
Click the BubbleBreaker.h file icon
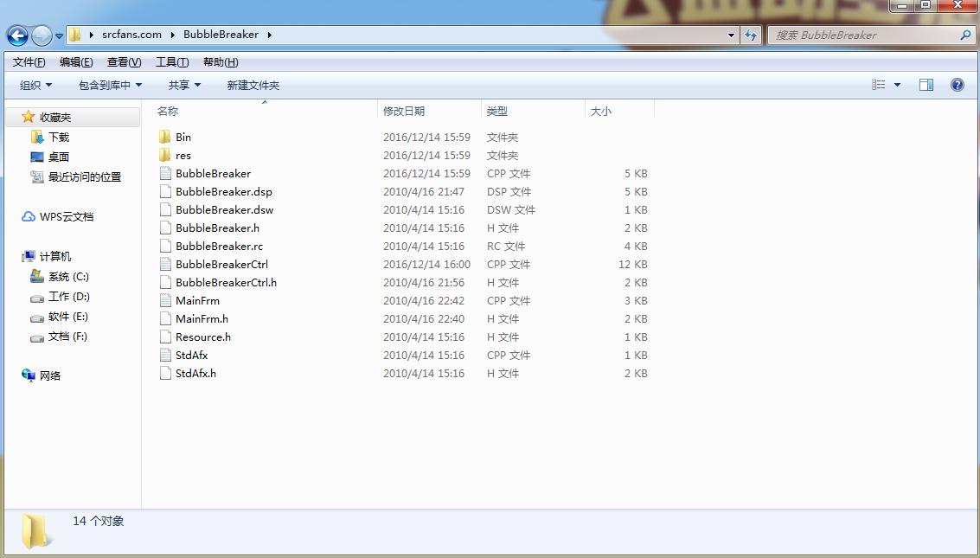point(165,228)
